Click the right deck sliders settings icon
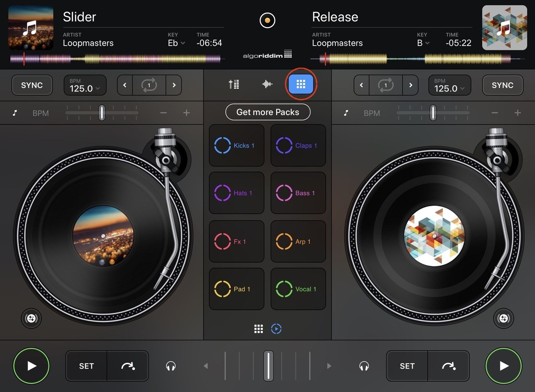Image resolution: width=535 pixels, height=392 pixels. point(503,319)
